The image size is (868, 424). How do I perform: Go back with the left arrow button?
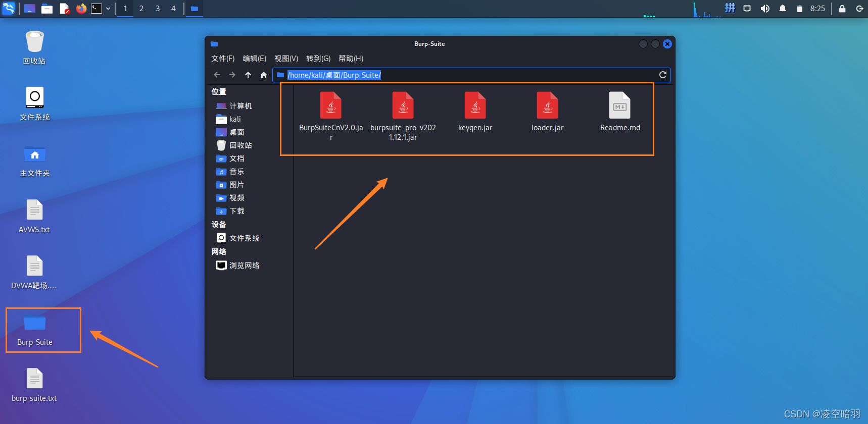click(217, 75)
